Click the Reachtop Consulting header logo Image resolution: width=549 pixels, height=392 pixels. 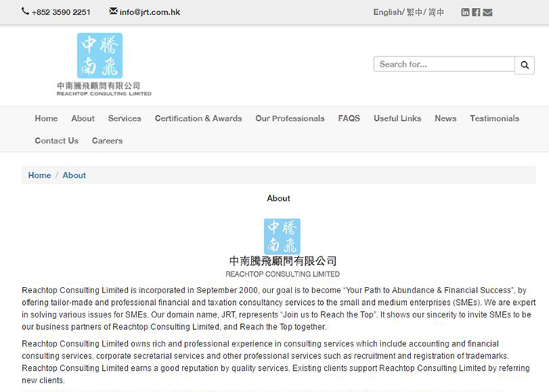tap(104, 65)
